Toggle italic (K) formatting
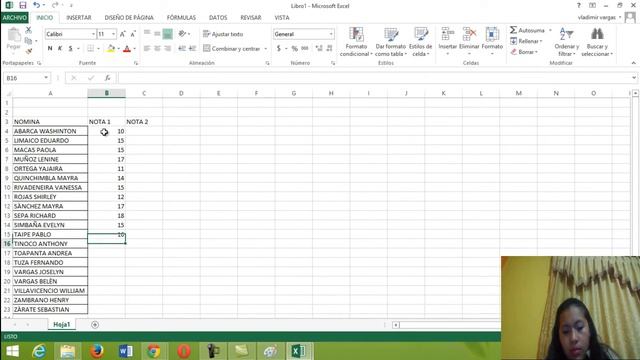640x360 pixels. point(60,49)
